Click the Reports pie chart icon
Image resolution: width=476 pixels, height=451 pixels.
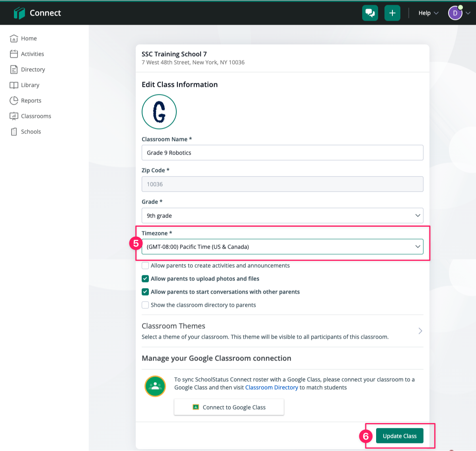click(14, 100)
